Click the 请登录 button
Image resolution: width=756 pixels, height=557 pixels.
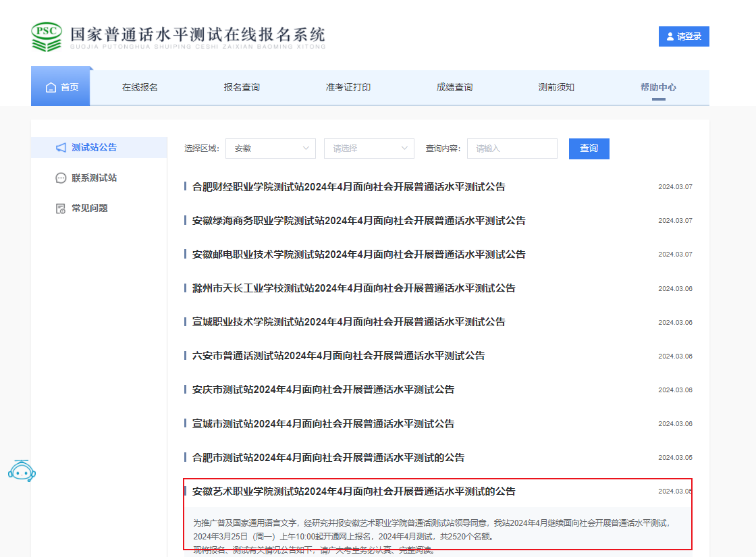[684, 36]
